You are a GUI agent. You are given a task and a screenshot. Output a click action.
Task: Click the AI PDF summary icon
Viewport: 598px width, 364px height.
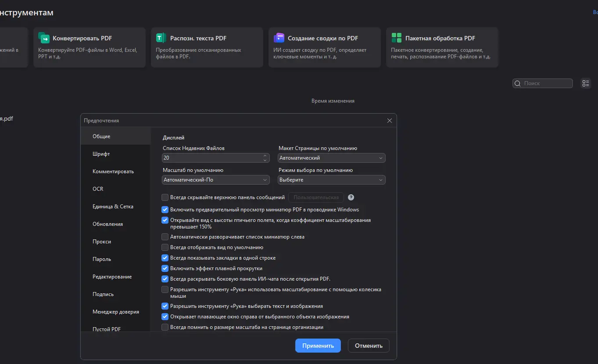click(x=279, y=38)
